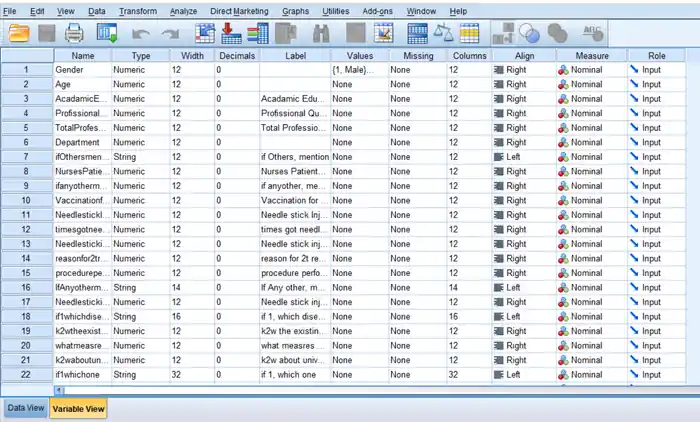Toggle the Value labels icon
Viewport: 700px width, 422px height.
click(x=503, y=33)
